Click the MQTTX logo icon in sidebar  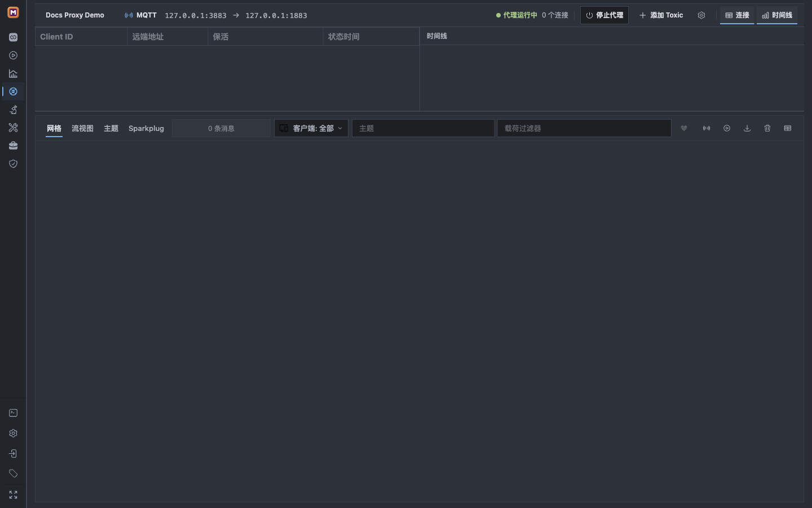13,12
